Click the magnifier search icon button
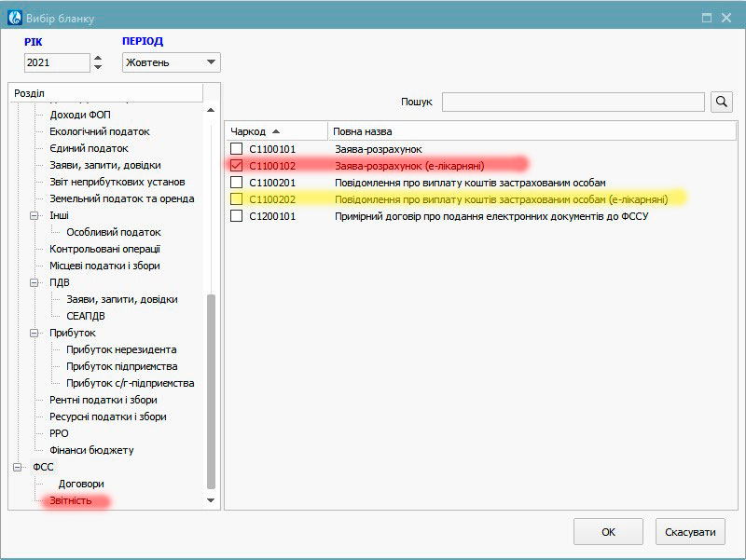746x560 pixels. (722, 102)
